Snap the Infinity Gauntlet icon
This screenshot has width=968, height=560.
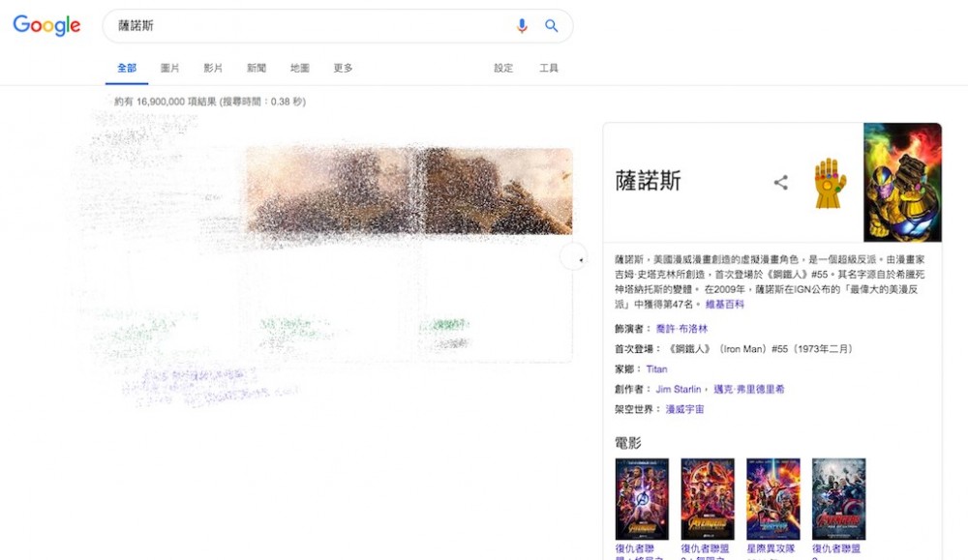830,183
